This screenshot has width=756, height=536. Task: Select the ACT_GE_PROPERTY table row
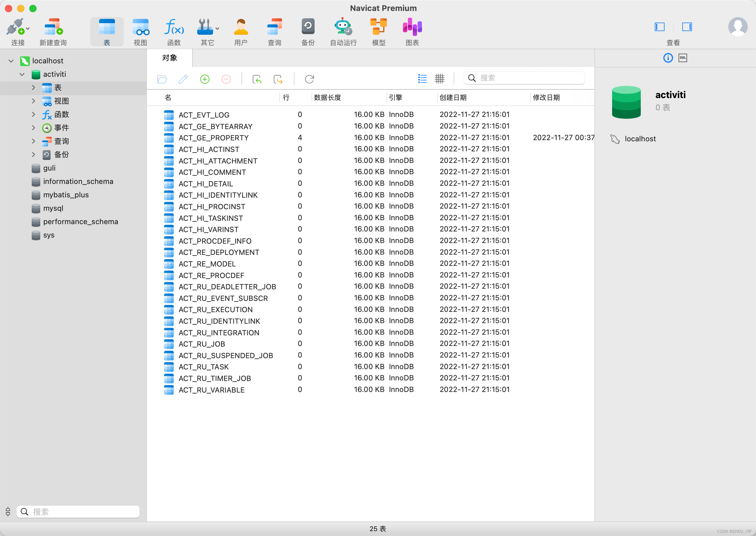coord(213,138)
